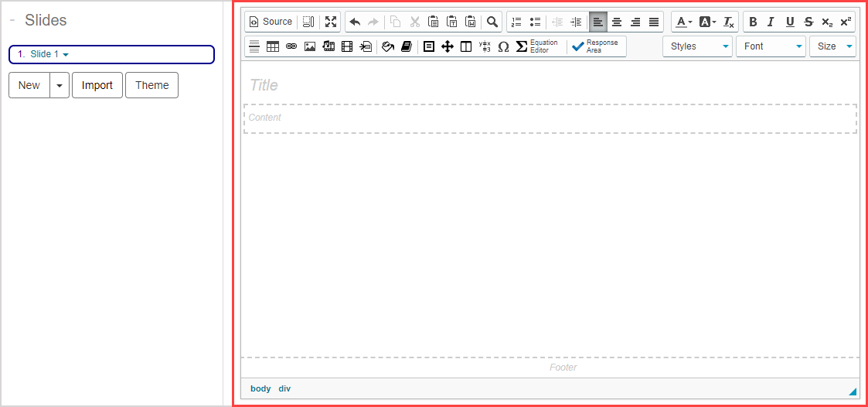
Task: Click the Theme button
Action: pos(151,85)
